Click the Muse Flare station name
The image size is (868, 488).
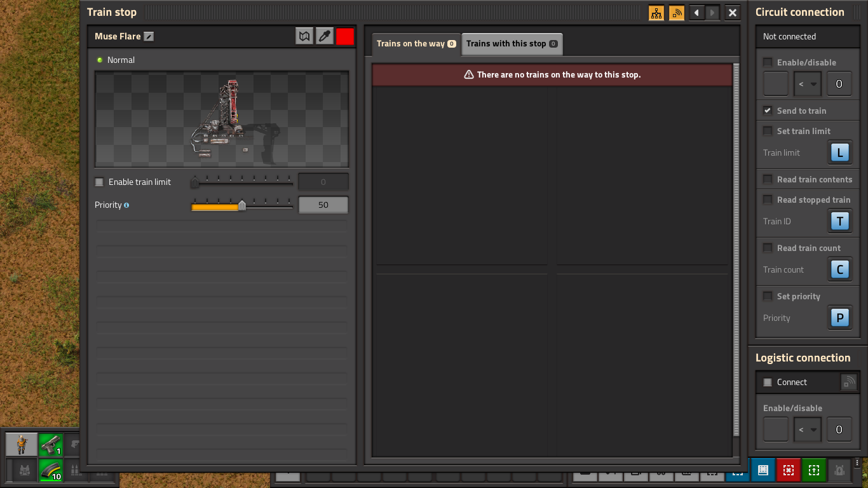[118, 36]
